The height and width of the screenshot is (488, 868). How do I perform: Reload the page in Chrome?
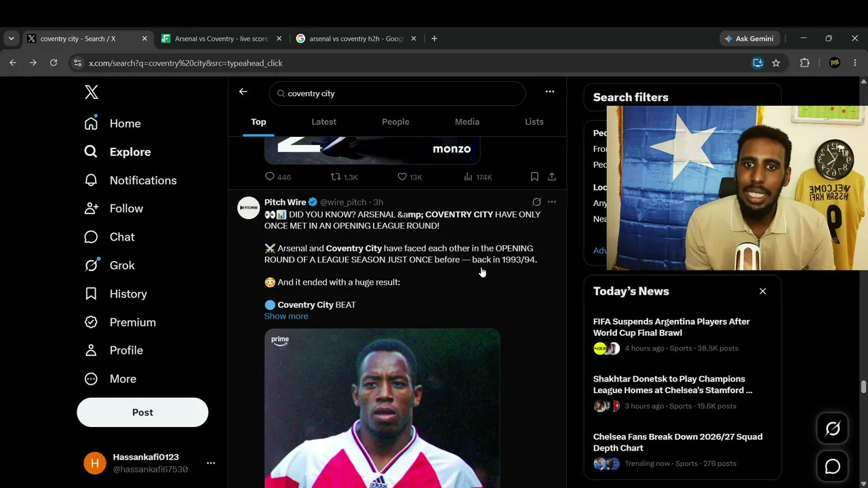point(54,63)
